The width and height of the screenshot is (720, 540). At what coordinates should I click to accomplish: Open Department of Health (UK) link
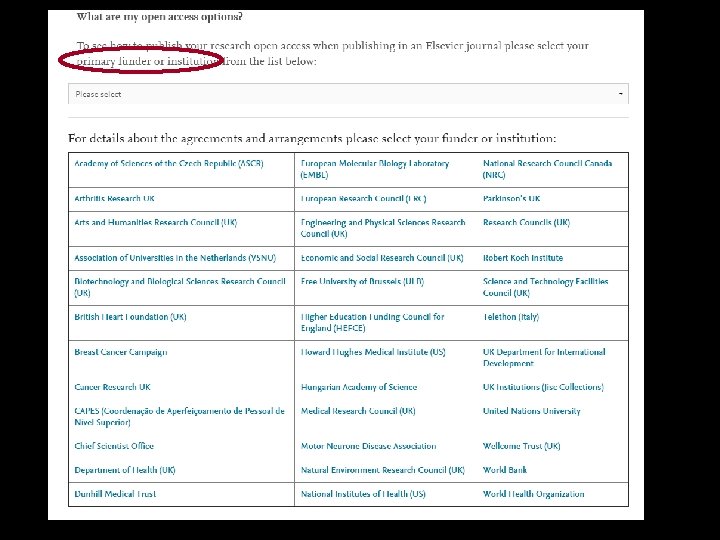pyautogui.click(x=125, y=470)
